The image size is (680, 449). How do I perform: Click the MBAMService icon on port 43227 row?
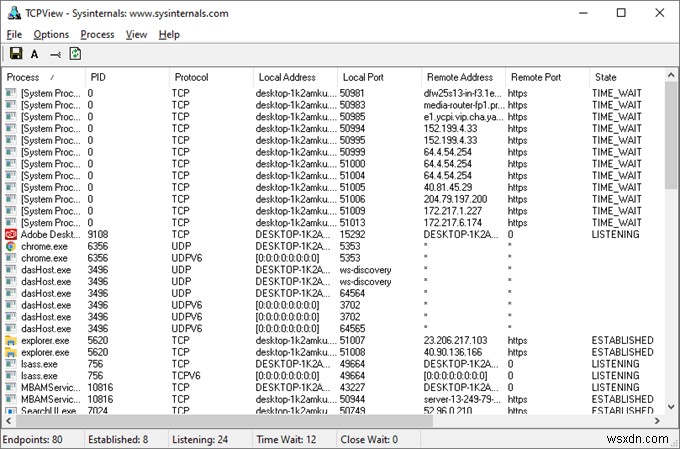coord(11,387)
